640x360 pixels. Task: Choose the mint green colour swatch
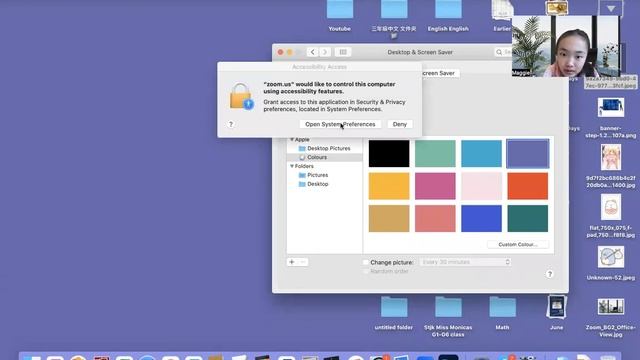[x=435, y=153]
